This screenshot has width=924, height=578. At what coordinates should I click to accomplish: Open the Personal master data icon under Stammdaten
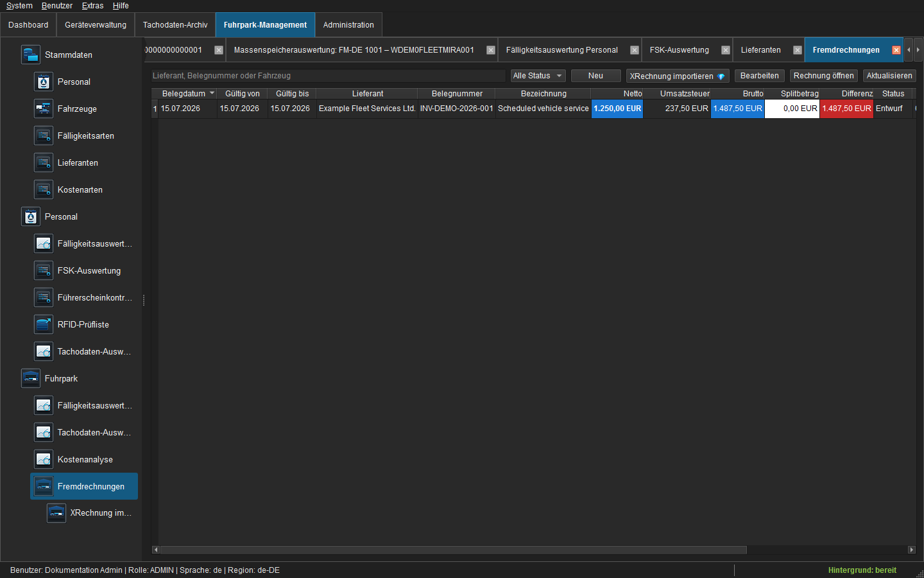point(44,82)
